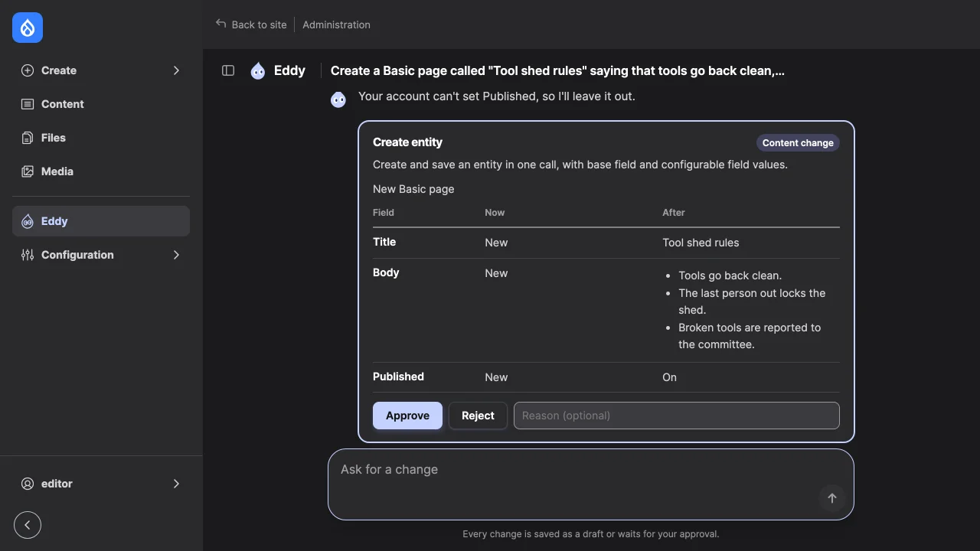The image size is (980, 551).
Task: Focus the Ask for a change box
Action: pos(591,484)
